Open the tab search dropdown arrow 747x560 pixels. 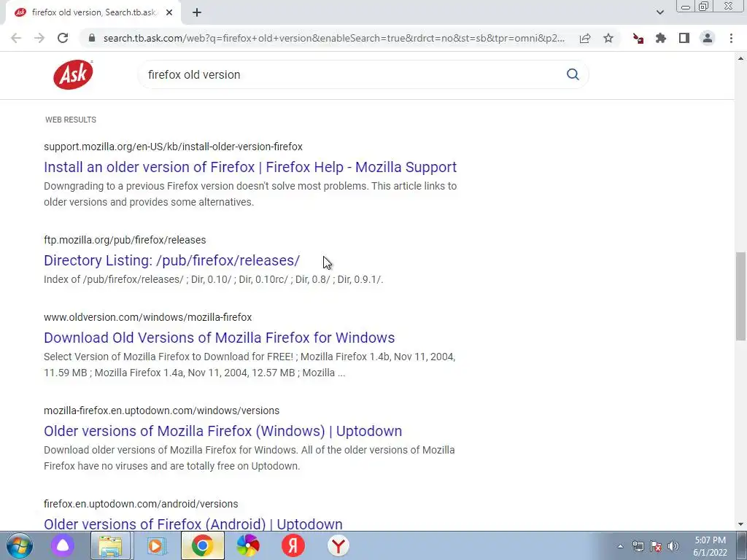659,12
